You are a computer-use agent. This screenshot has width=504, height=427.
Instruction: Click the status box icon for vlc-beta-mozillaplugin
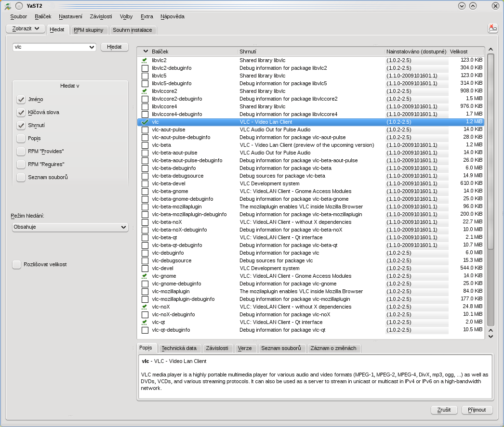pyautogui.click(x=145, y=207)
